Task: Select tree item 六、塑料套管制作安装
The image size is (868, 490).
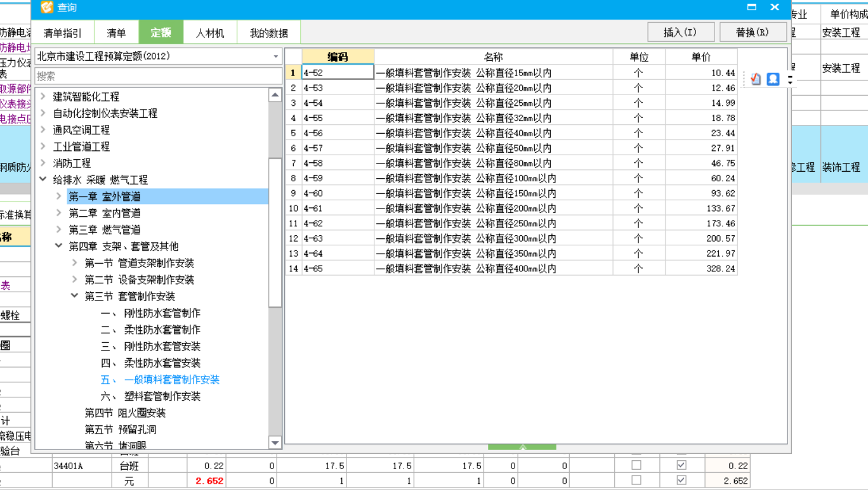Action: point(150,396)
